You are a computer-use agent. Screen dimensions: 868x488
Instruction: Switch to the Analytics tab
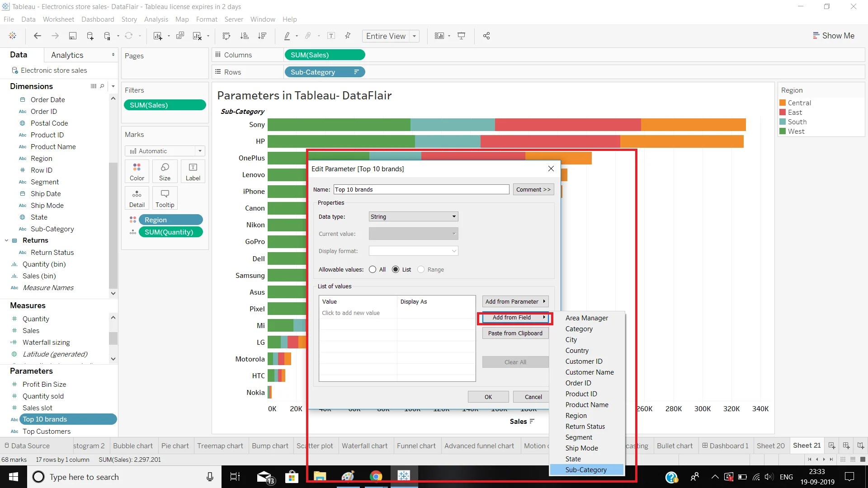pos(67,55)
